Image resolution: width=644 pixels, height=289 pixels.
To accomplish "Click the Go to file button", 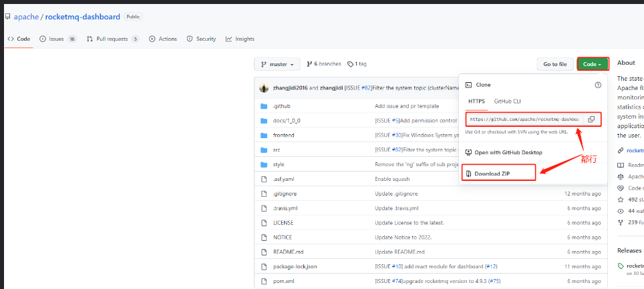I will (555, 64).
